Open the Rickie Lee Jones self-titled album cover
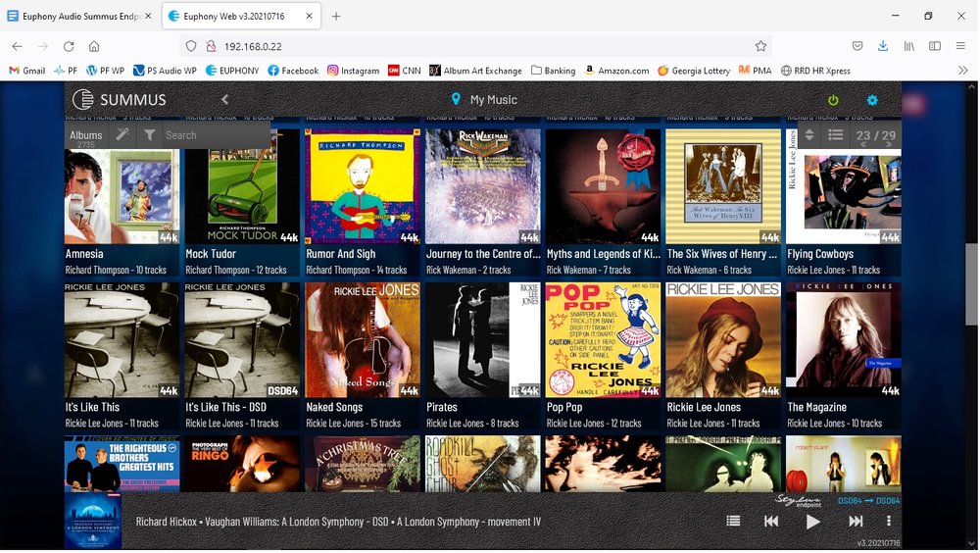 pos(724,339)
